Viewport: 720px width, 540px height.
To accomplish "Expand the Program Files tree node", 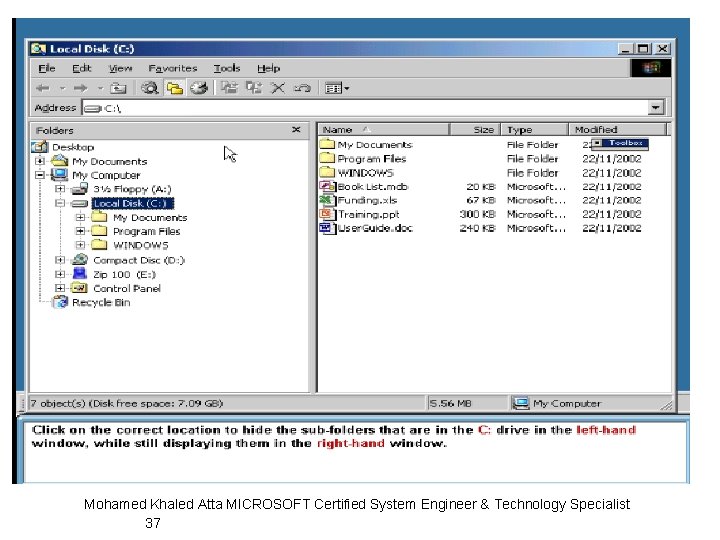I will point(80,231).
